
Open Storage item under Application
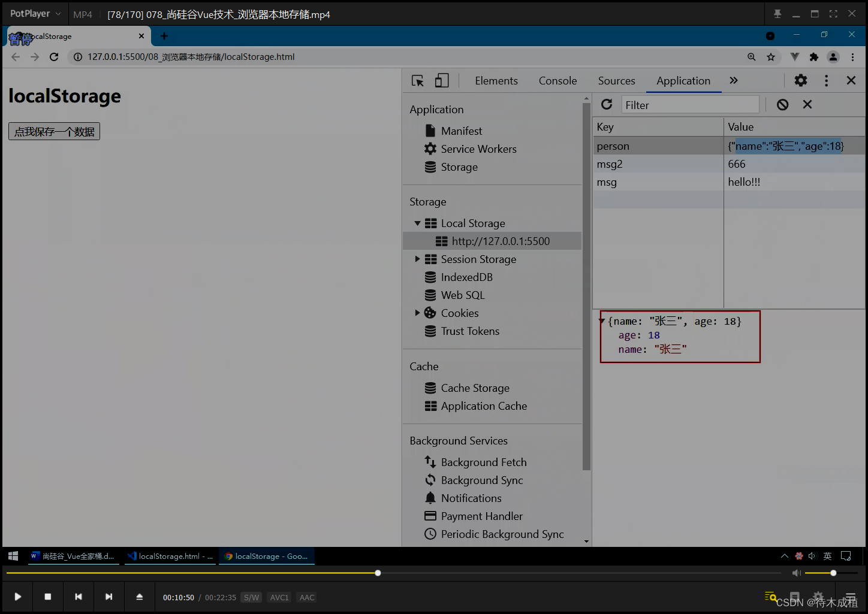459,167
